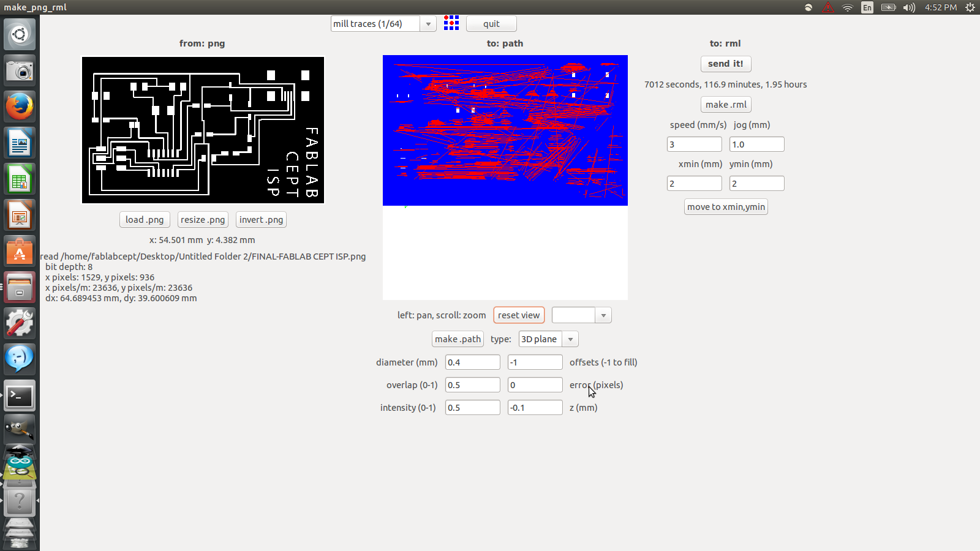
Task: Focus the error (pixels) input field
Action: (535, 385)
